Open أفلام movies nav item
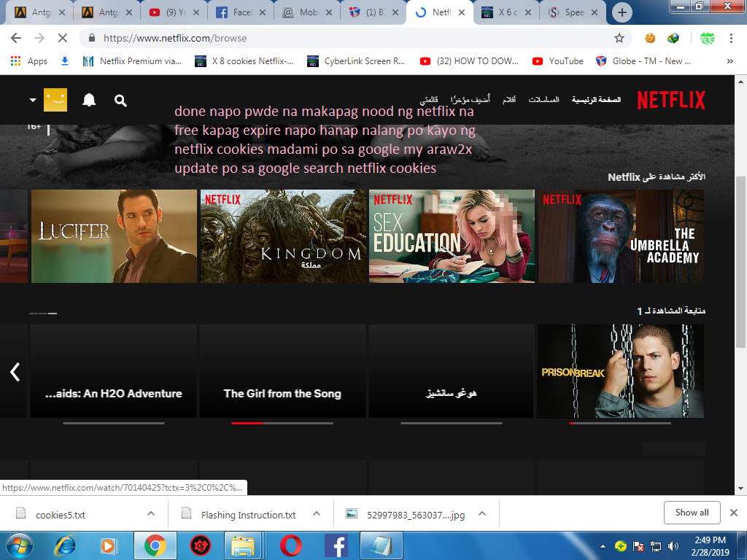 coord(508,99)
